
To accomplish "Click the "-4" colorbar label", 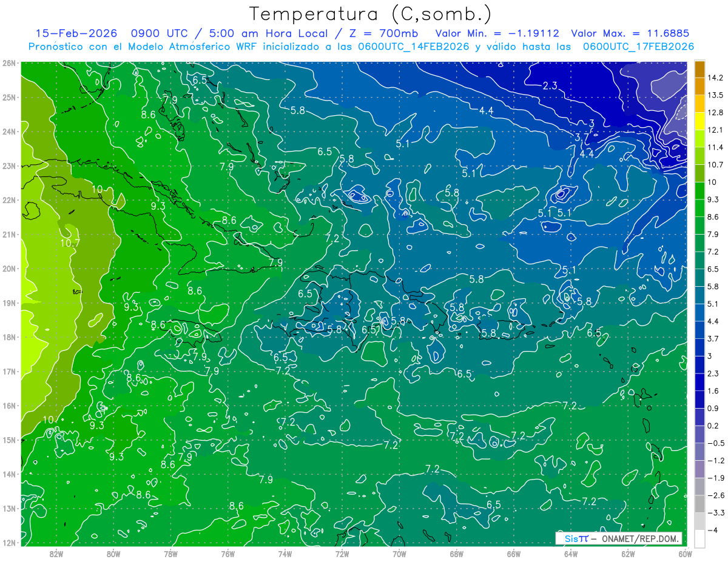I will pos(713,530).
